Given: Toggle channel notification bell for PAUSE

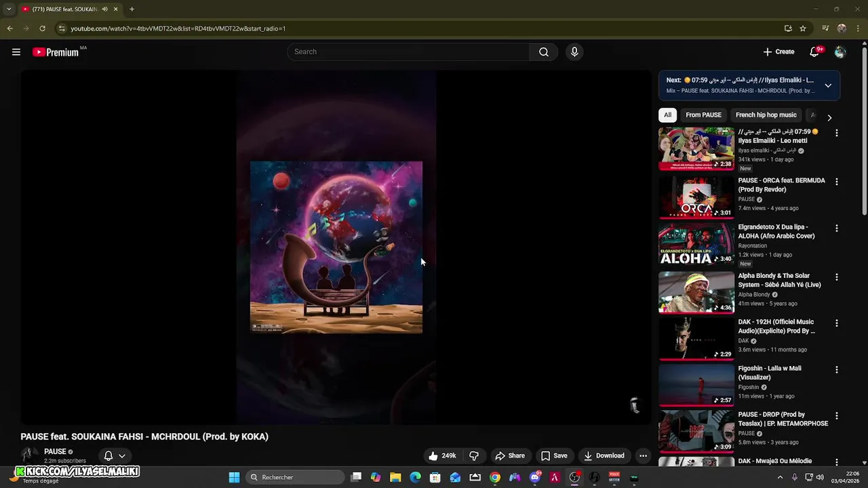Looking at the screenshot, I should click(x=108, y=455).
